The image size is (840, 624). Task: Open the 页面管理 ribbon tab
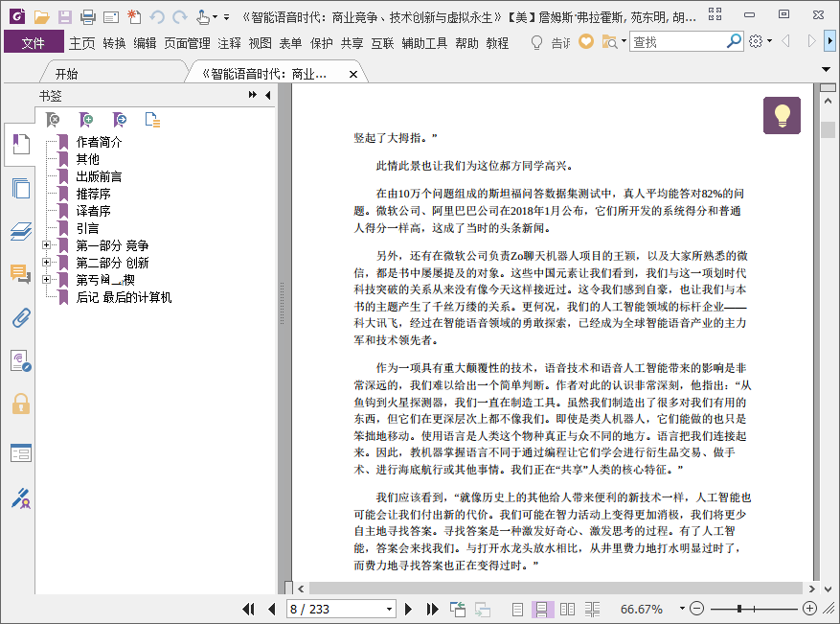pyautogui.click(x=187, y=43)
